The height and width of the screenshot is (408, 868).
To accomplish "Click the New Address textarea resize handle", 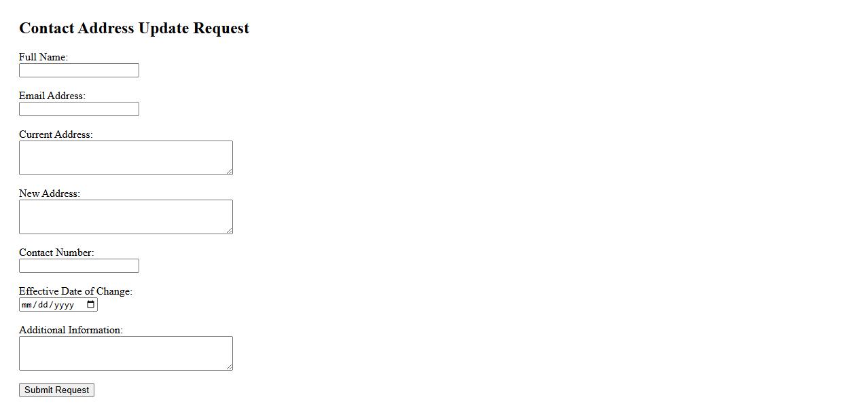I will tap(230, 231).
